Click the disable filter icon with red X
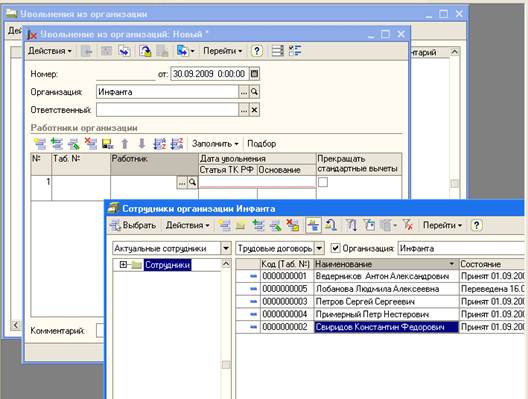The height and width of the screenshot is (399, 528). point(408,225)
